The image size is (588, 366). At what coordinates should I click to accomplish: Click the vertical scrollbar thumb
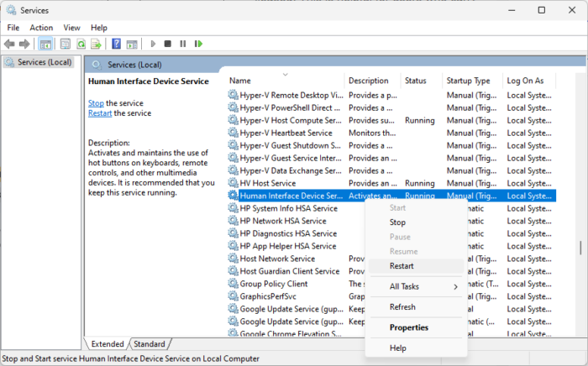tap(580, 248)
